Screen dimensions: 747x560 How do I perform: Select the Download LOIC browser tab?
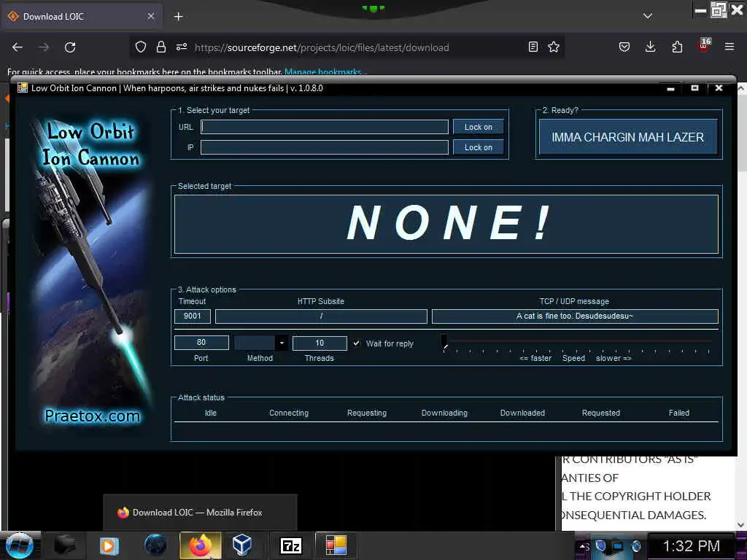(82, 17)
